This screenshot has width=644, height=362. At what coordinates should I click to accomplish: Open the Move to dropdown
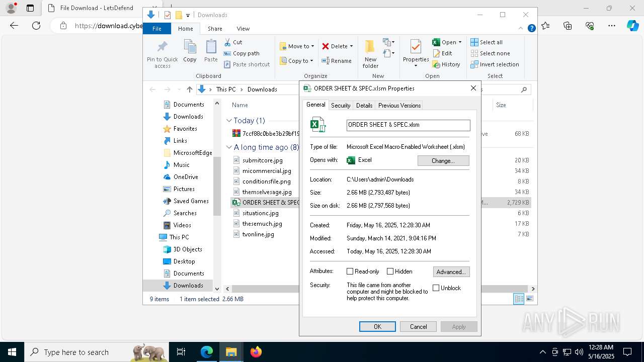point(297,46)
